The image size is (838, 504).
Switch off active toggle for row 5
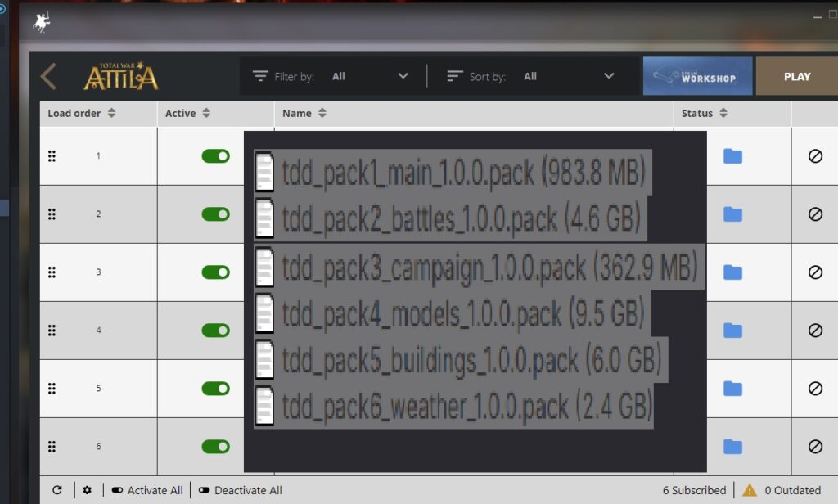coord(215,388)
